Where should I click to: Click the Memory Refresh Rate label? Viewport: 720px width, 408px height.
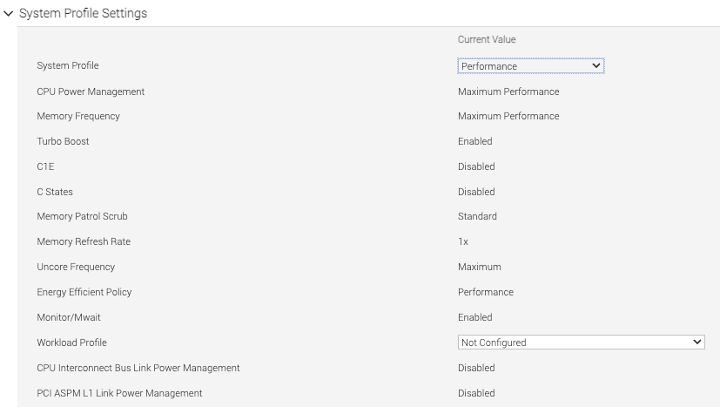pyautogui.click(x=84, y=242)
